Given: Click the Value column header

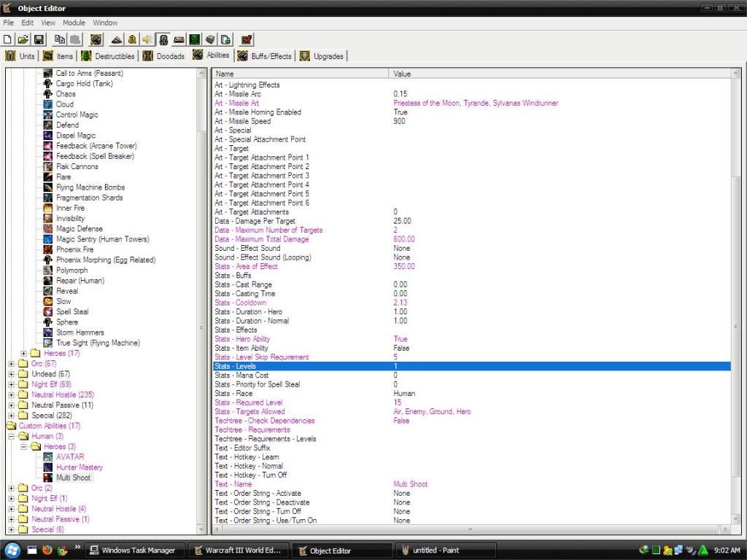Looking at the screenshot, I should 560,74.
